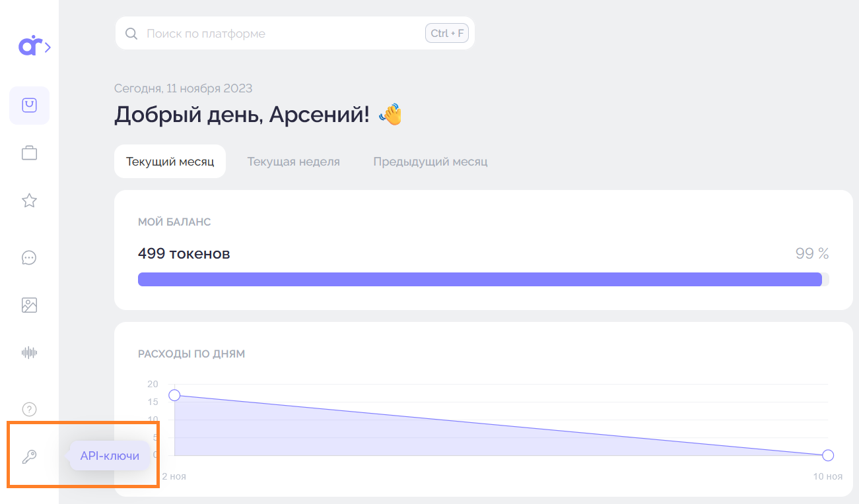The width and height of the screenshot is (859, 504).
Task: Open the chat bubble icon in sidebar
Action: 29,258
